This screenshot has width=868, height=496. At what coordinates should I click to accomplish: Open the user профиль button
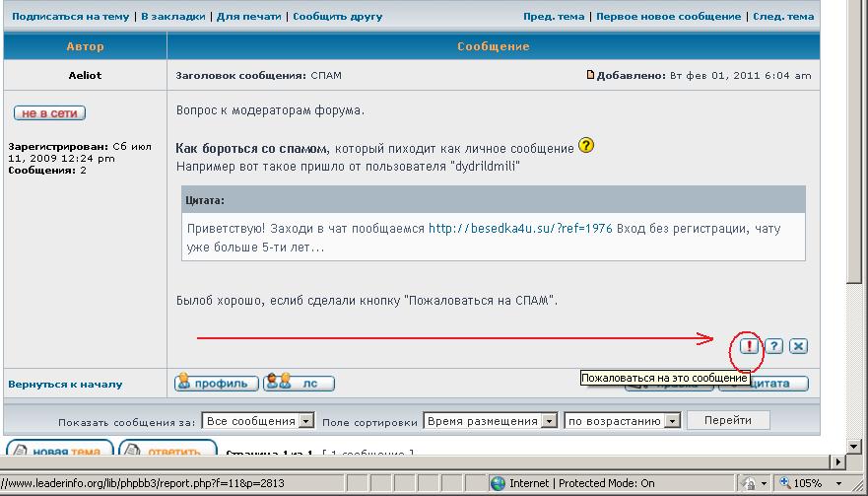point(217,383)
